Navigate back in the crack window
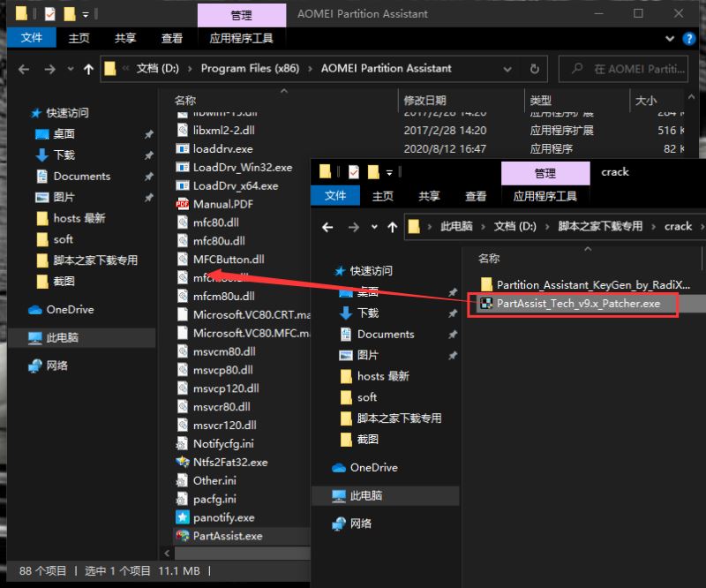Image resolution: width=706 pixels, height=588 pixels. tap(327, 227)
